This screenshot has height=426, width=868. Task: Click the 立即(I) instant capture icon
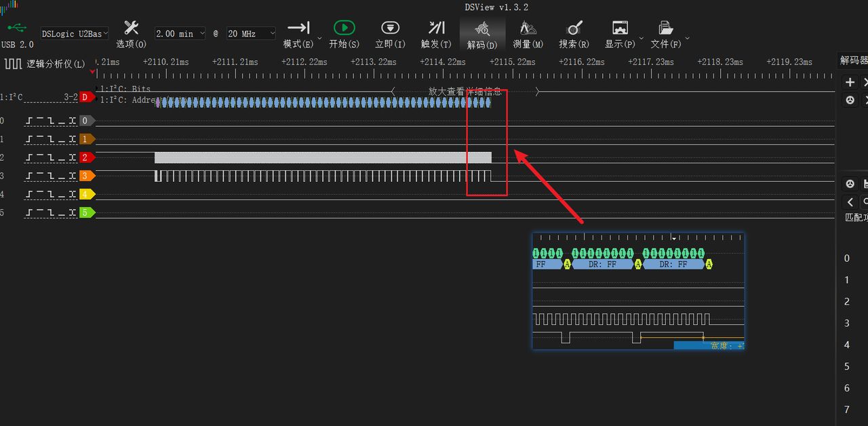pos(390,28)
